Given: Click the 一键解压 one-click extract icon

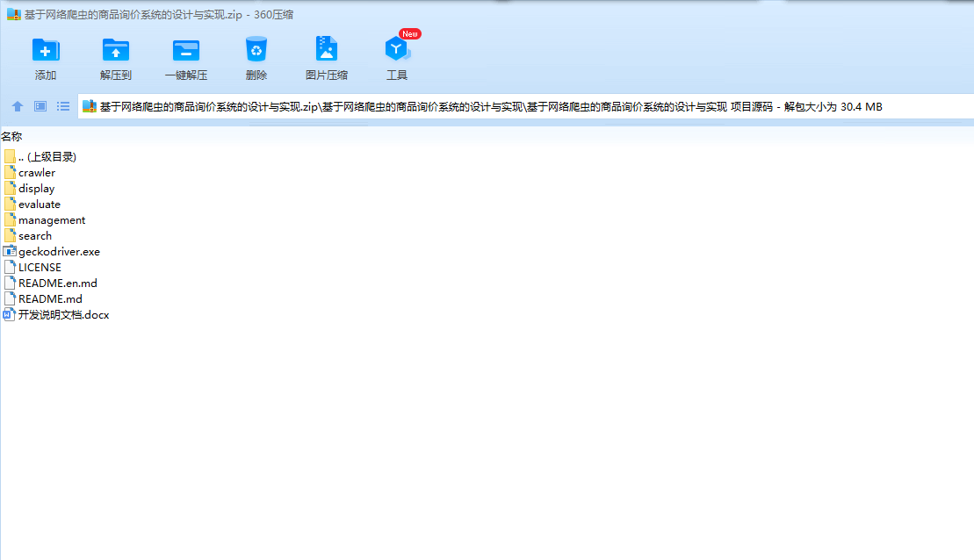Looking at the screenshot, I should pyautogui.click(x=185, y=50).
